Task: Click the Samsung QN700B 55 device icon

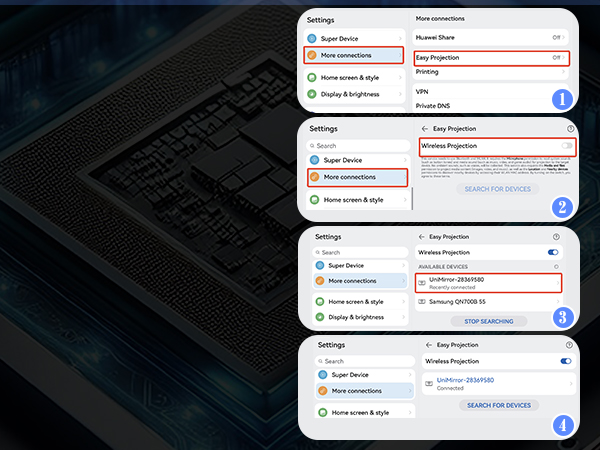Action: [x=422, y=302]
